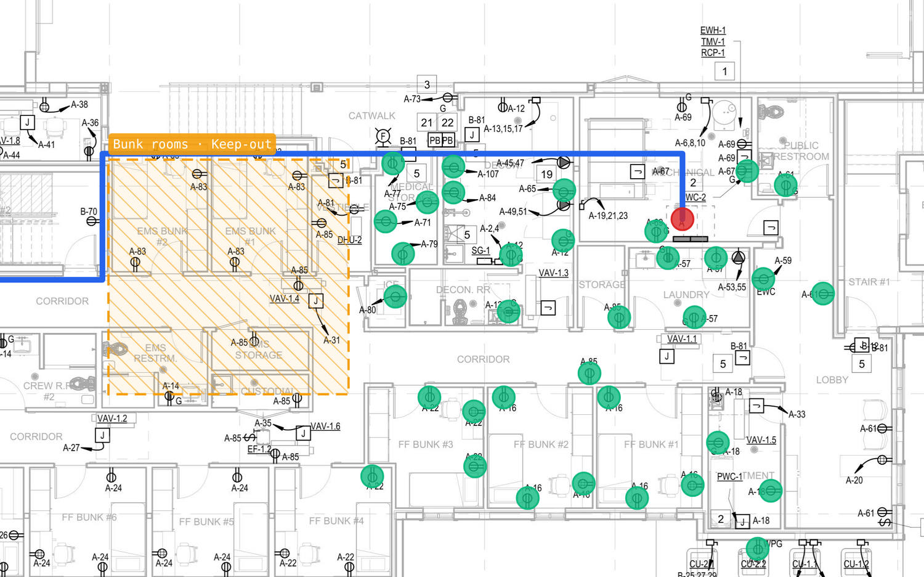Select the B-70 receptacle label

click(89, 211)
